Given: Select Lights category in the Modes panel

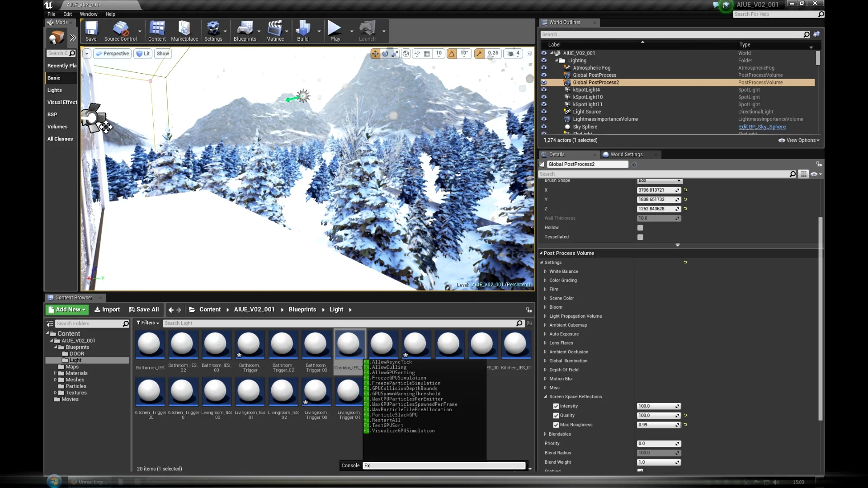Looking at the screenshot, I should 54,90.
